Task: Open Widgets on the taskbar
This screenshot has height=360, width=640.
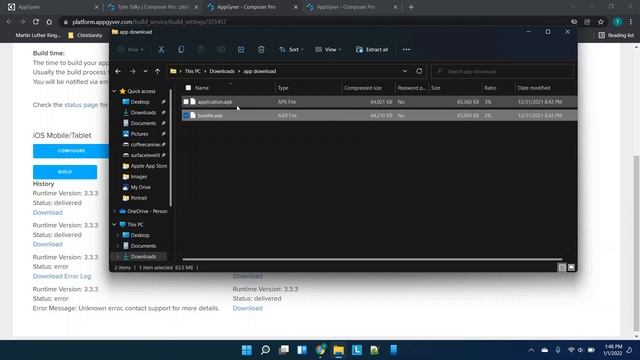Action: tap(302, 350)
